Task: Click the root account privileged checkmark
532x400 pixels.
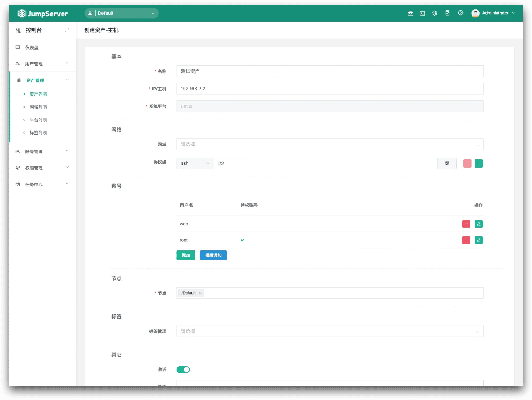Action: coord(242,240)
